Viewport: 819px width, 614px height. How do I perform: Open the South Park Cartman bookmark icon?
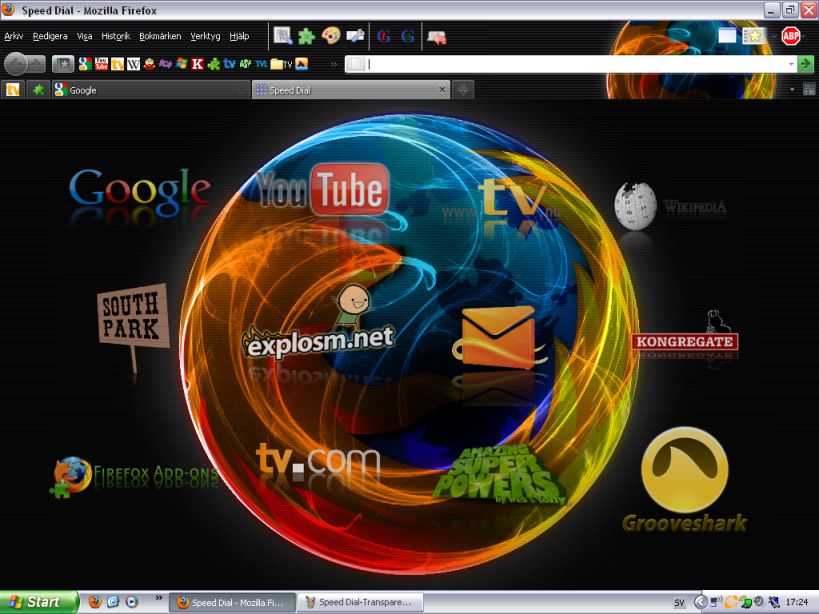[x=149, y=64]
